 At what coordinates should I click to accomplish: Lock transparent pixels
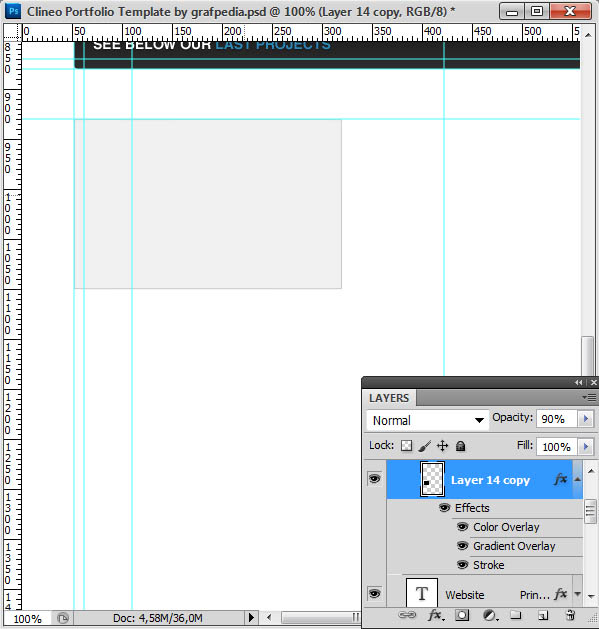(406, 446)
